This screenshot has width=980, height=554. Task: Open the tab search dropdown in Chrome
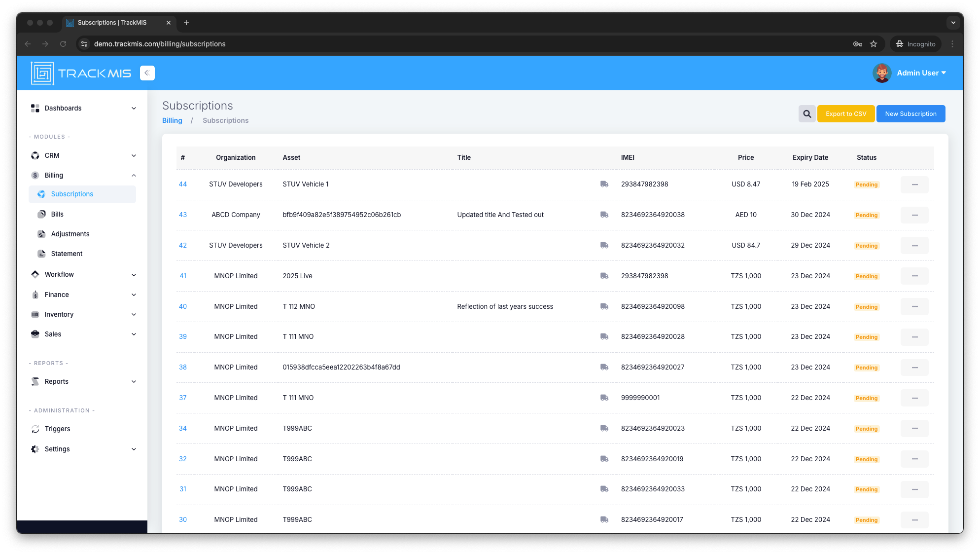click(953, 23)
